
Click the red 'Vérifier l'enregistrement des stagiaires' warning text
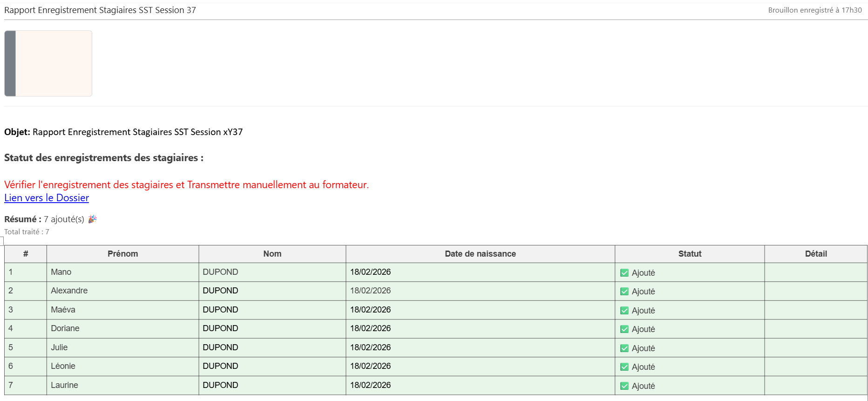point(186,185)
